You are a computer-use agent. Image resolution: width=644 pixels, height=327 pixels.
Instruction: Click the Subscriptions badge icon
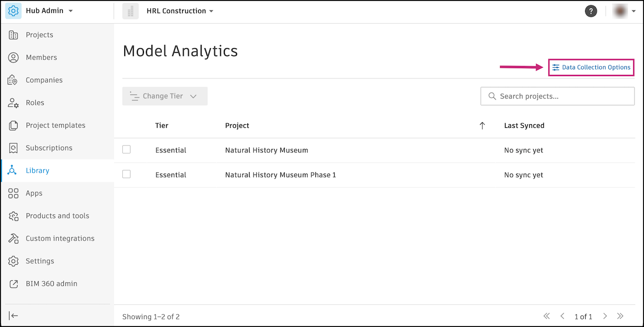tap(14, 148)
